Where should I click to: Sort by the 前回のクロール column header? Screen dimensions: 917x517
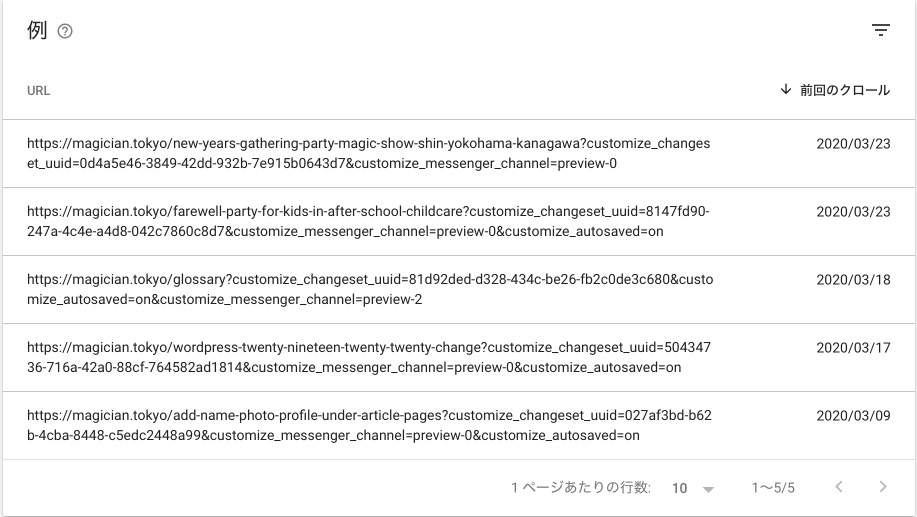(844, 90)
